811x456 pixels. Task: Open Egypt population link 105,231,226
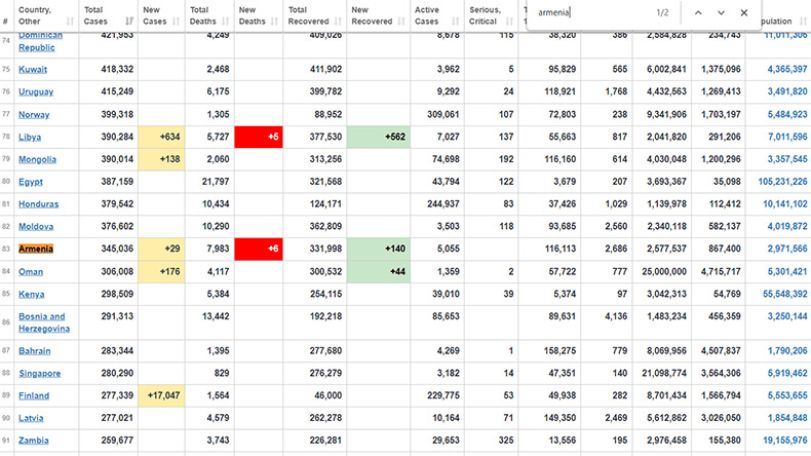(783, 181)
